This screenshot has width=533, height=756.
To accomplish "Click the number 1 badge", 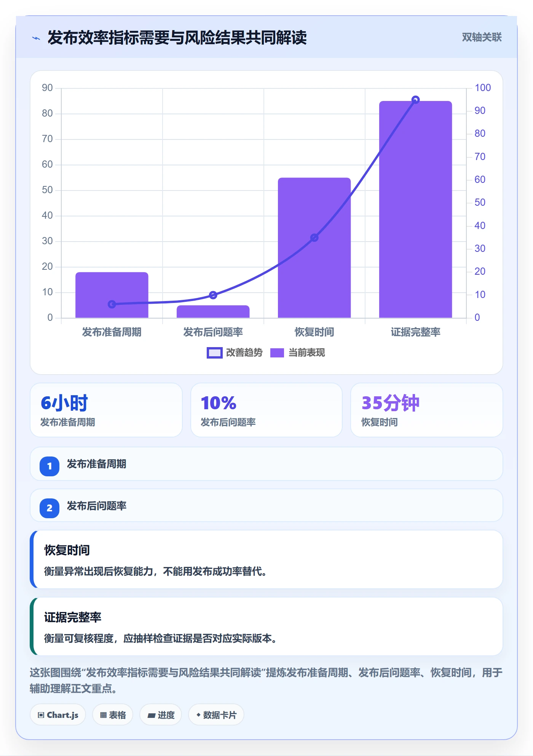I will coord(49,466).
